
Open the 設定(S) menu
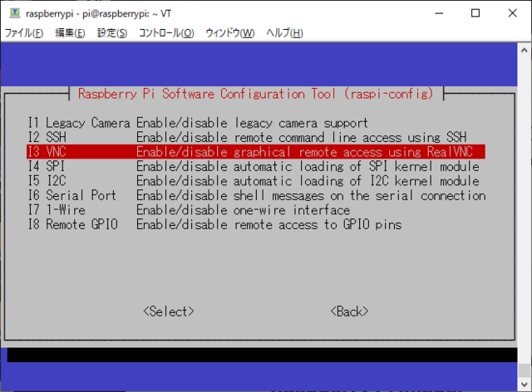click(x=112, y=33)
